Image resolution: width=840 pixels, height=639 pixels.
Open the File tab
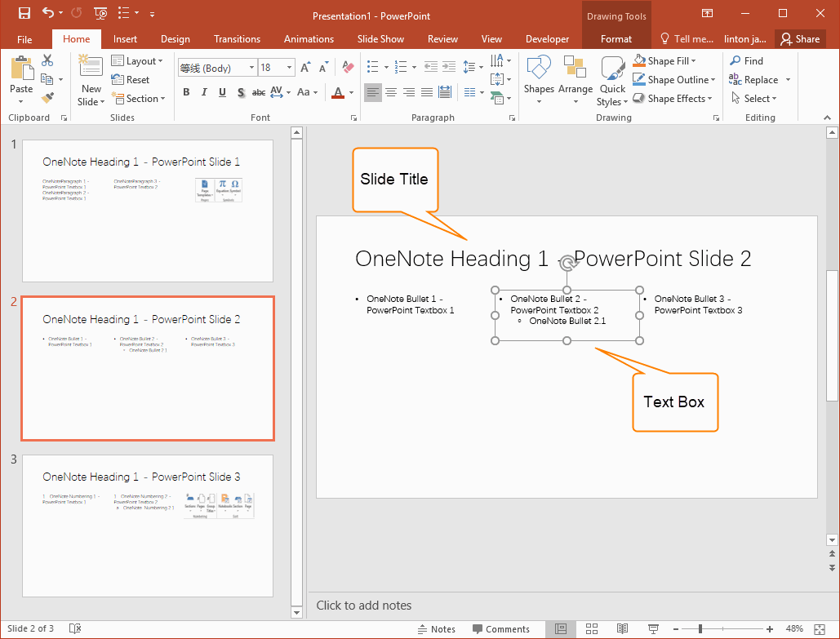(24, 39)
